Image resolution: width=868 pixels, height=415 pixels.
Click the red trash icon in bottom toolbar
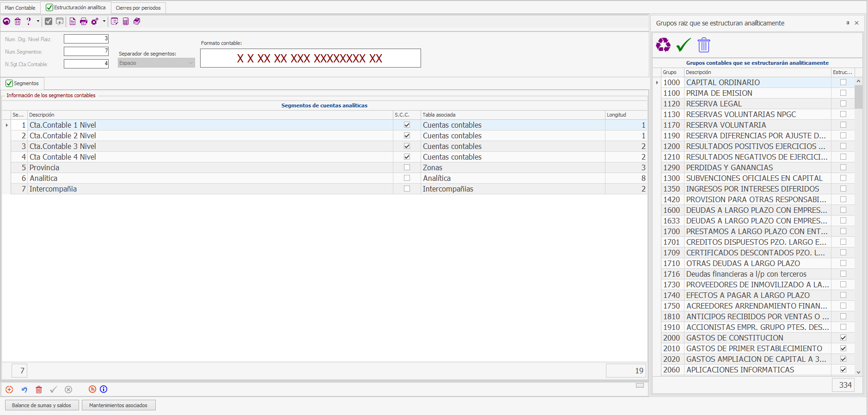(x=39, y=390)
